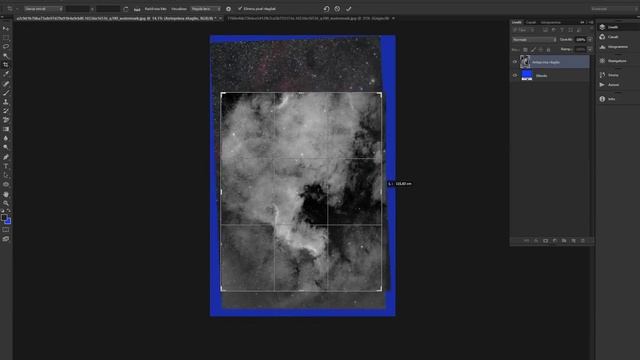The height and width of the screenshot is (360, 640).
Task: Open the Istogramma side panel
Action: [613, 47]
